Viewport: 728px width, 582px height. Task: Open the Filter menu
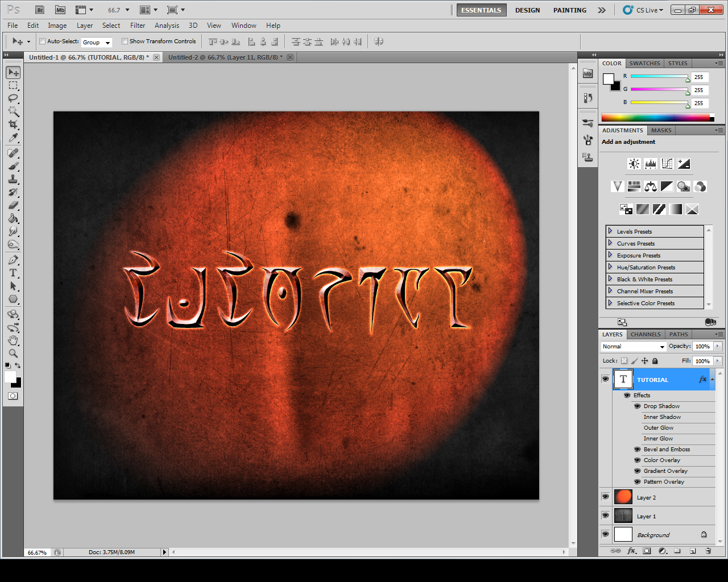click(137, 26)
